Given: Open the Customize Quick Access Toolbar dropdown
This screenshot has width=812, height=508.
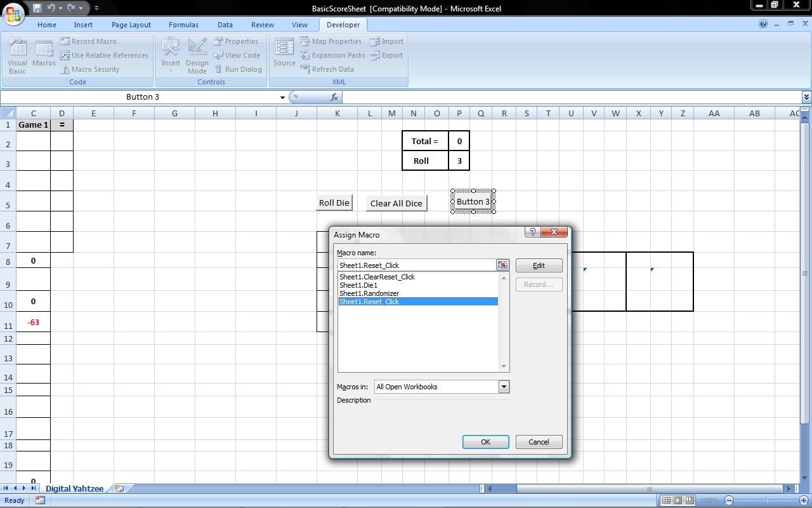Looking at the screenshot, I should click(x=96, y=8).
